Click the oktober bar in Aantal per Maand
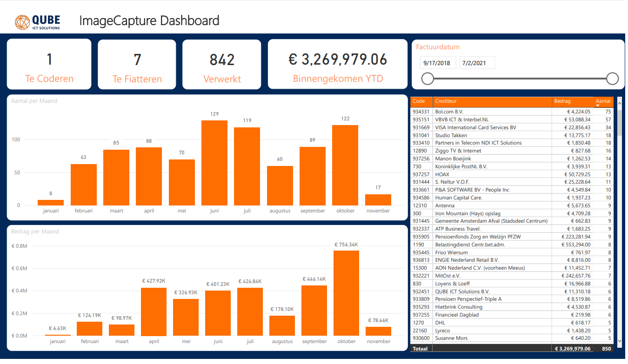Screen dimensions: 628x364 tap(345, 165)
